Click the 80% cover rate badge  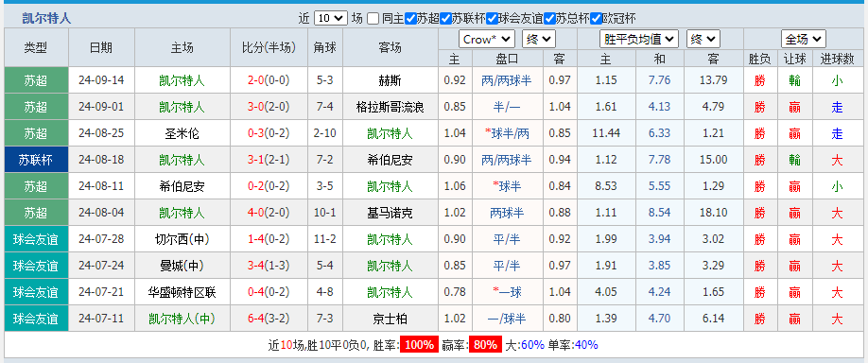pyautogui.click(x=485, y=345)
